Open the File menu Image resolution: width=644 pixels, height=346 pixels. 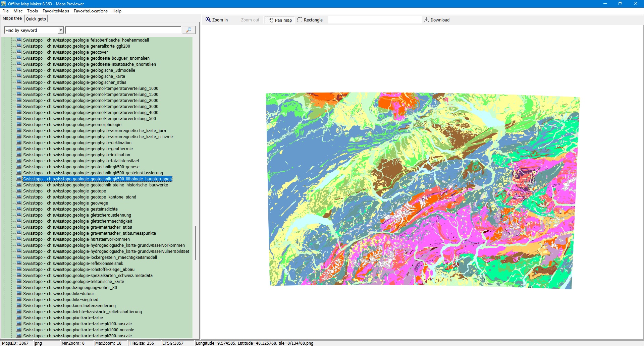[5, 11]
